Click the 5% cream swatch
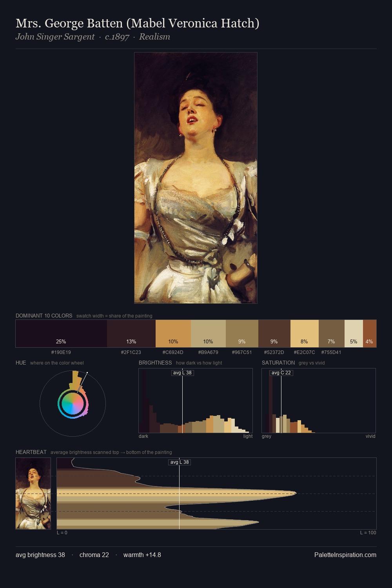 (354, 334)
